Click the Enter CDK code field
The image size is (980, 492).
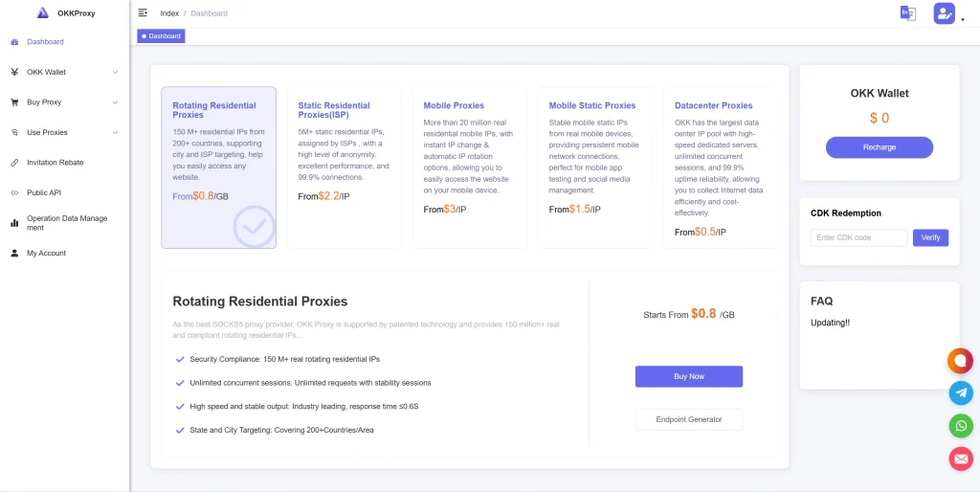coord(858,237)
